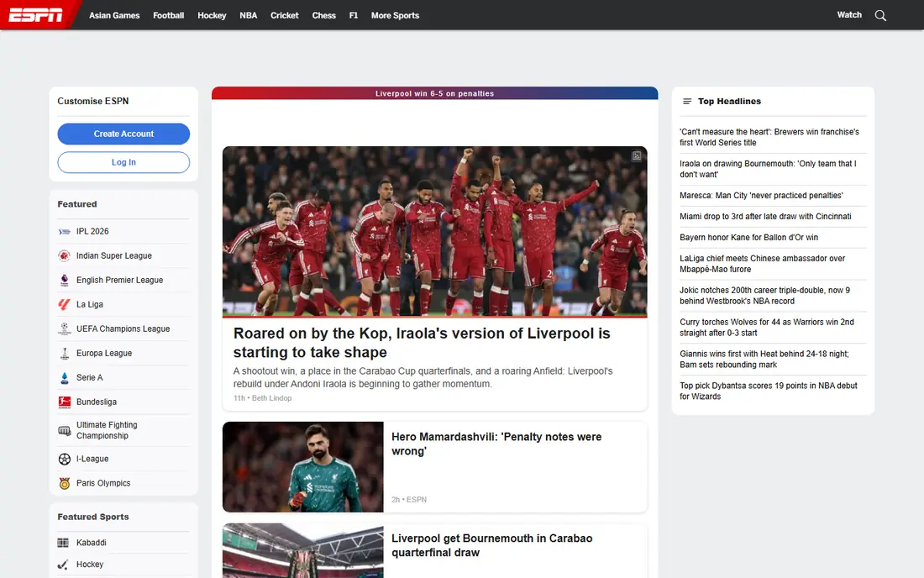The width and height of the screenshot is (924, 578).
Task: Click the photo gallery icon on Liverpool image
Action: pos(637,156)
